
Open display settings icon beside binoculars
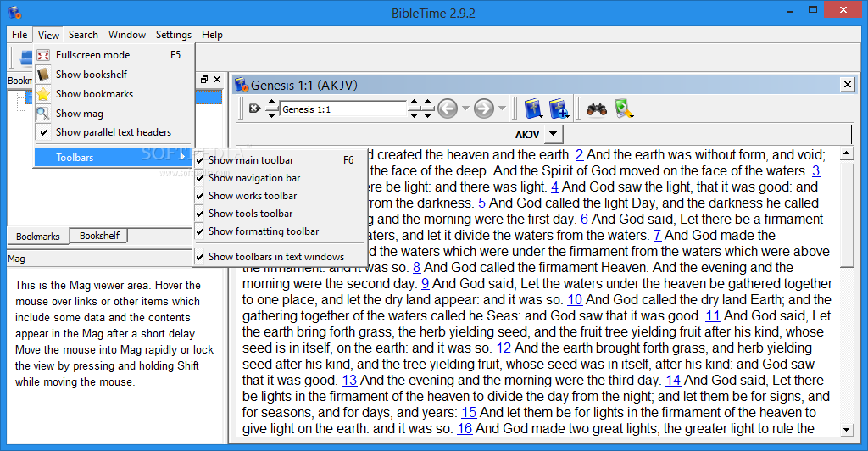623,109
